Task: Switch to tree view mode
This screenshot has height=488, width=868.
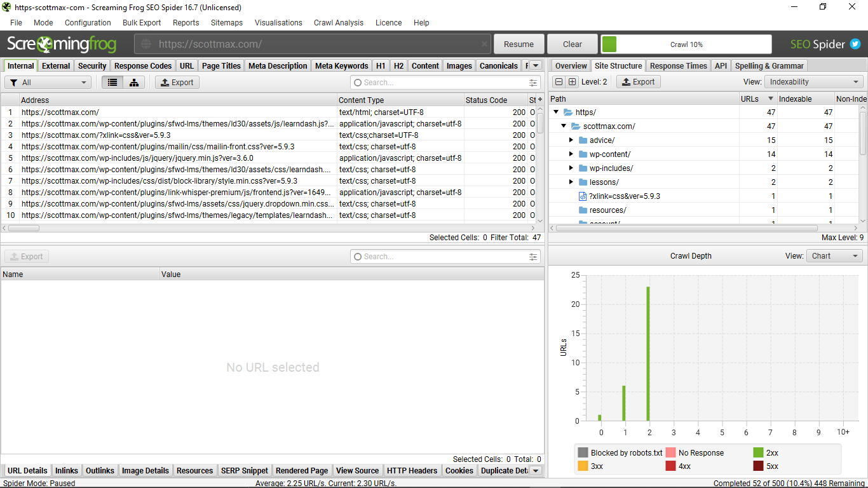Action: (x=134, y=83)
